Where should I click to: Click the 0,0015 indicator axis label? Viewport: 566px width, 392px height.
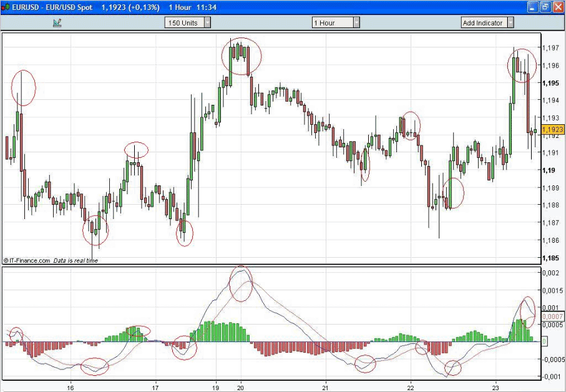tap(553, 290)
